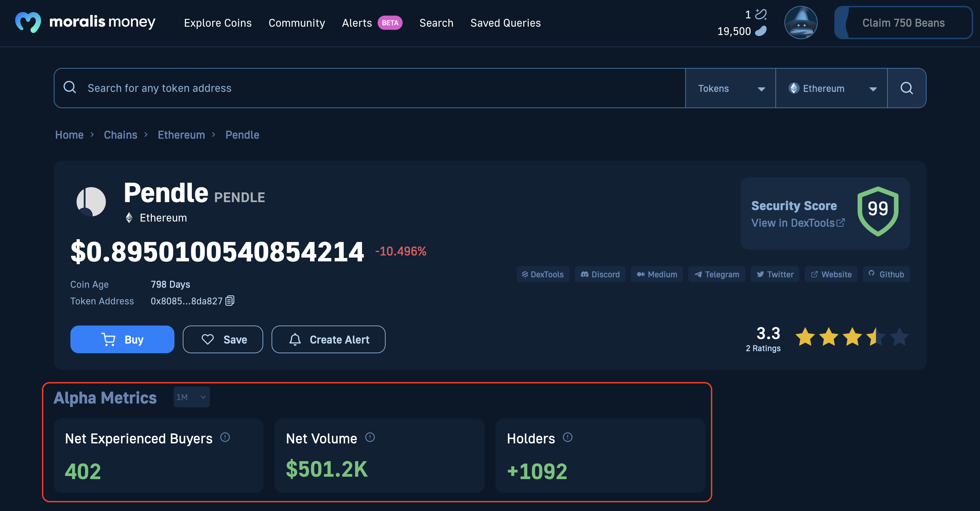Show info for Net Experienced Buyers
Viewport: 980px width, 511px height.
[x=225, y=437]
